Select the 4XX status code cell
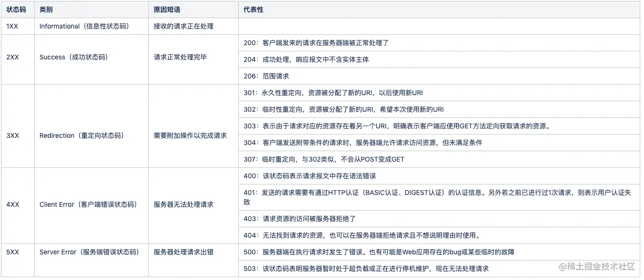644x280 pixels. pos(18,206)
